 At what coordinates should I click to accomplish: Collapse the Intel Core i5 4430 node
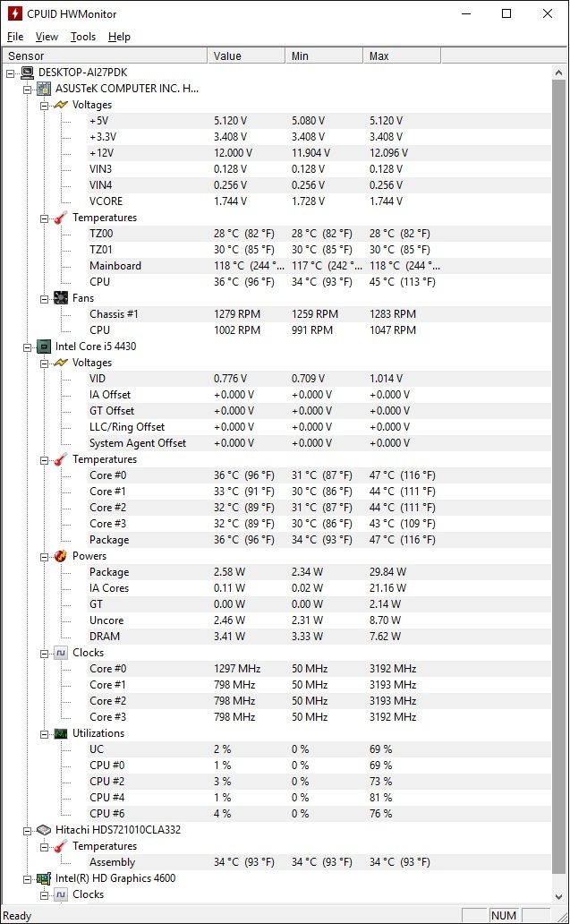point(27,347)
